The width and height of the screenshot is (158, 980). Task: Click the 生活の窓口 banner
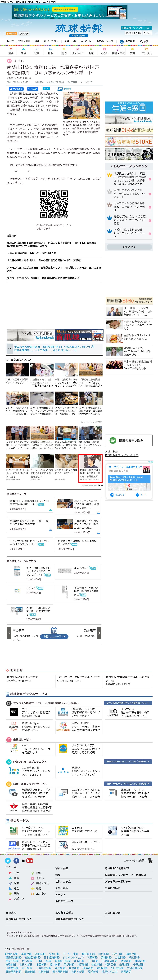(x=129, y=107)
